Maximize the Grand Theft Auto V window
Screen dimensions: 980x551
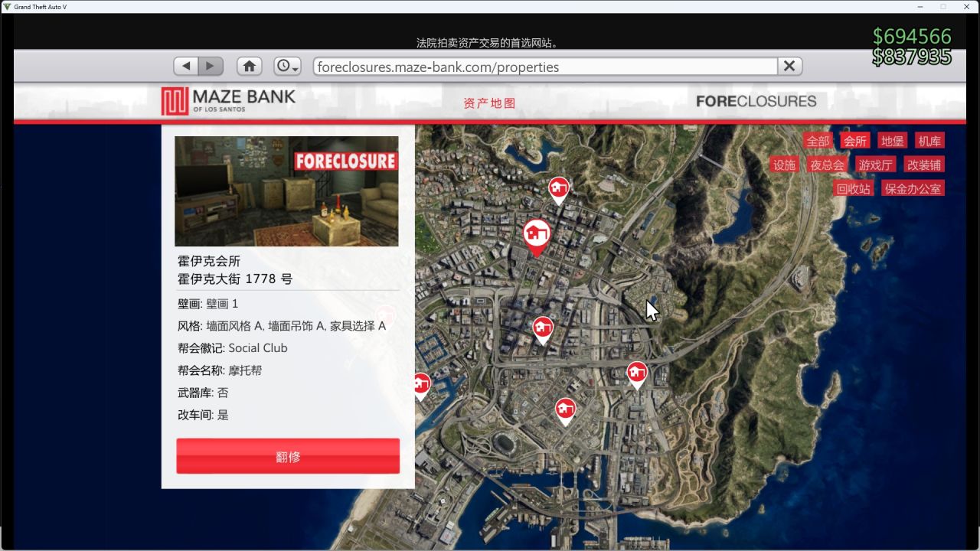pos(943,7)
